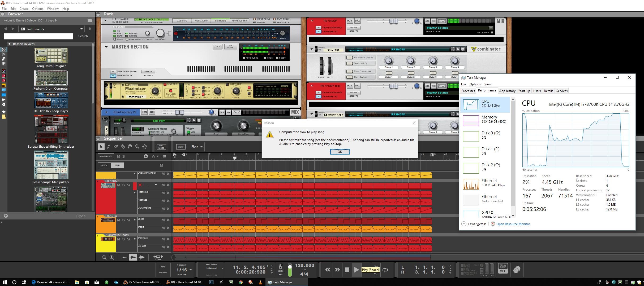
Task: Open the Window menu
Action: (53, 8)
